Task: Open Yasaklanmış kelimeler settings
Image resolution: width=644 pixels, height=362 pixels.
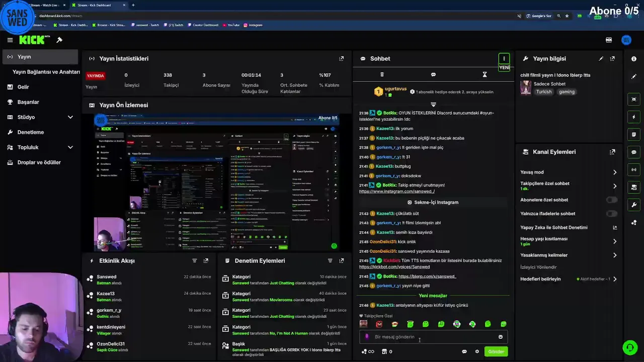Action: [569, 255]
